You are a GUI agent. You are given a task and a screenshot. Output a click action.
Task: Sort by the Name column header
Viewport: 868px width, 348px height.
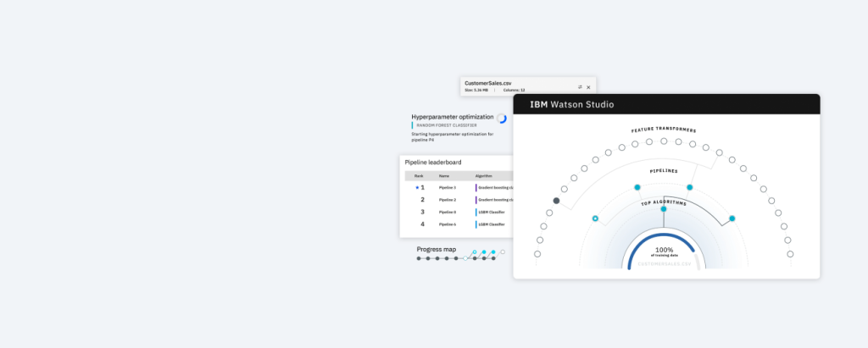tap(444, 176)
